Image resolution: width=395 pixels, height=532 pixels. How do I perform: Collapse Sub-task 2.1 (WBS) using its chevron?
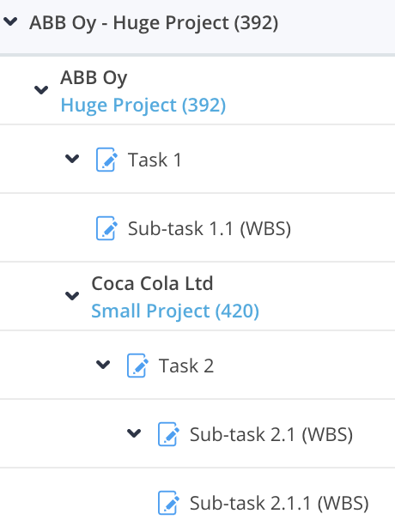[134, 433]
